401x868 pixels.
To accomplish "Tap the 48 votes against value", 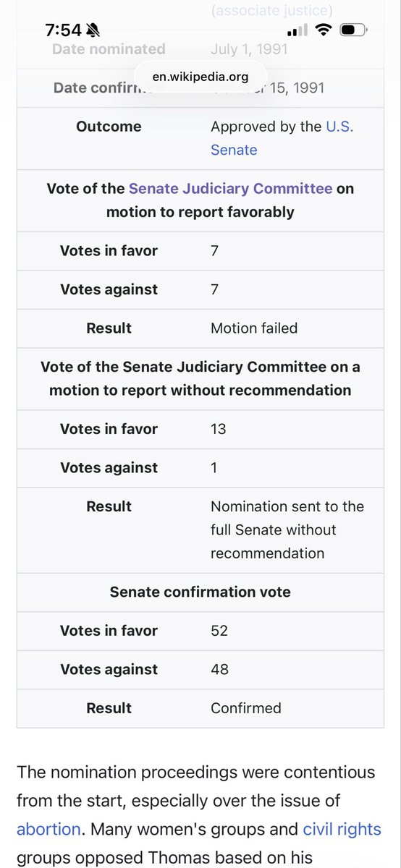I will [x=219, y=669].
